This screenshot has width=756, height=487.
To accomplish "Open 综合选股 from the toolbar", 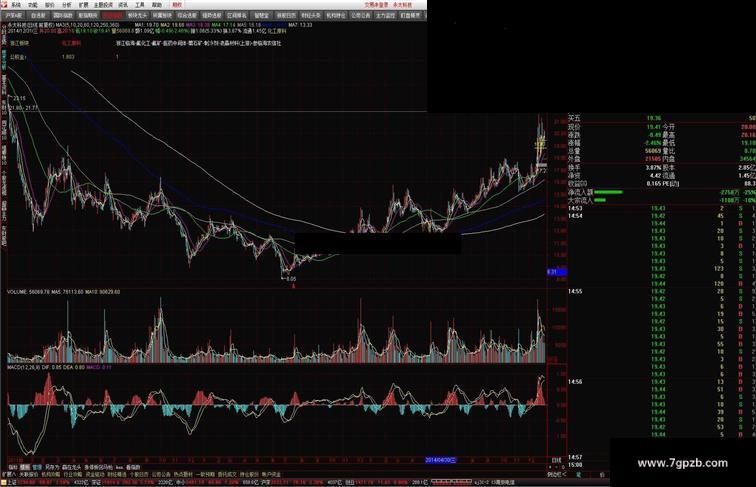I will pyautogui.click(x=187, y=15).
